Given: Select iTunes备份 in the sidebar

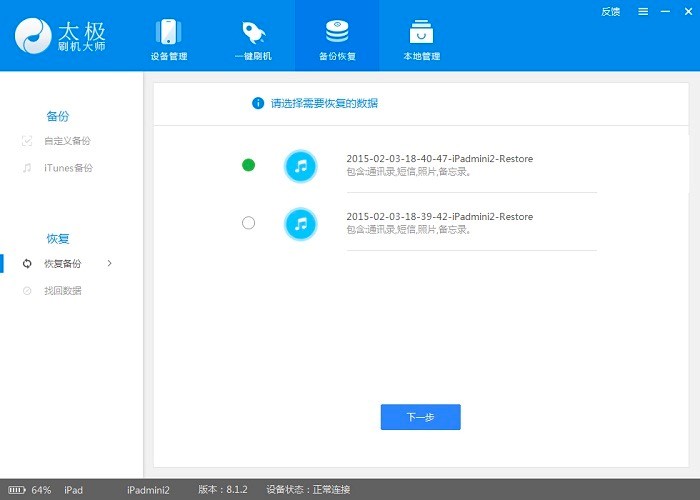Looking at the screenshot, I should [67, 168].
